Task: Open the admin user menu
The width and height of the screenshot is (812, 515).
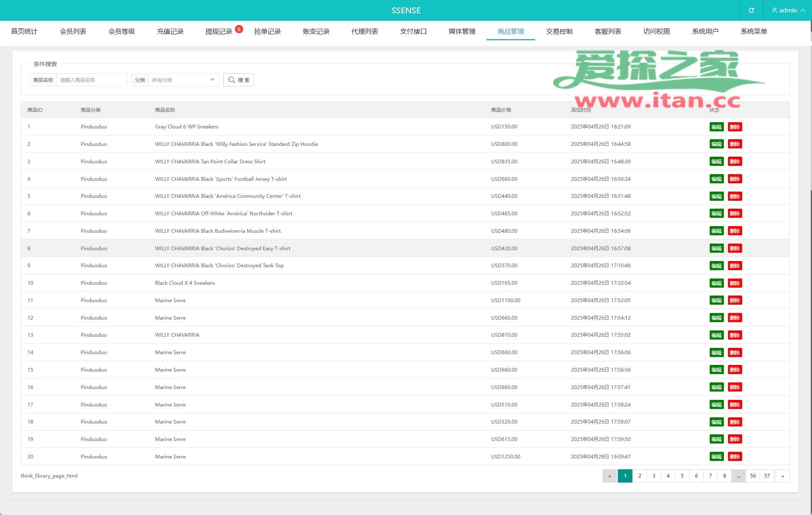Action: pos(788,10)
